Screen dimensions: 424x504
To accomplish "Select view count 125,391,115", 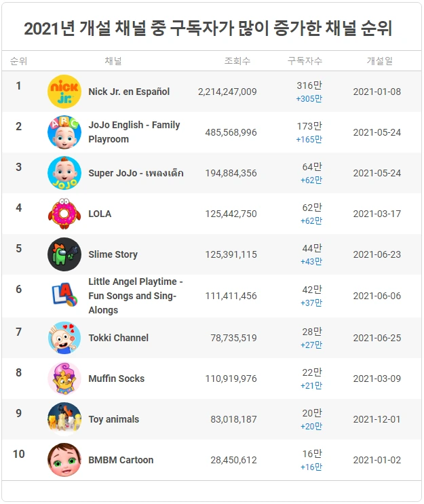I will 231,254.
